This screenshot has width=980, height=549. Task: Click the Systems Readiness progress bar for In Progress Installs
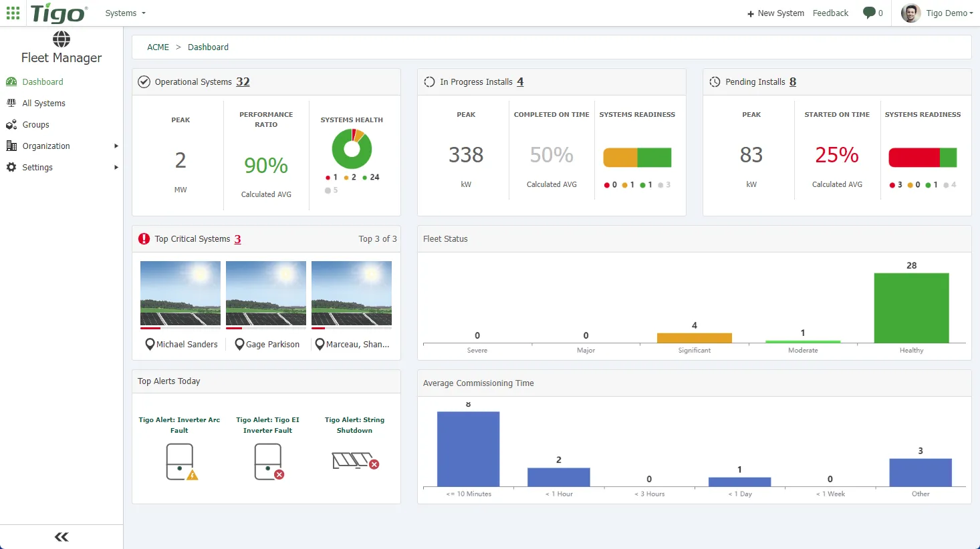pos(637,156)
